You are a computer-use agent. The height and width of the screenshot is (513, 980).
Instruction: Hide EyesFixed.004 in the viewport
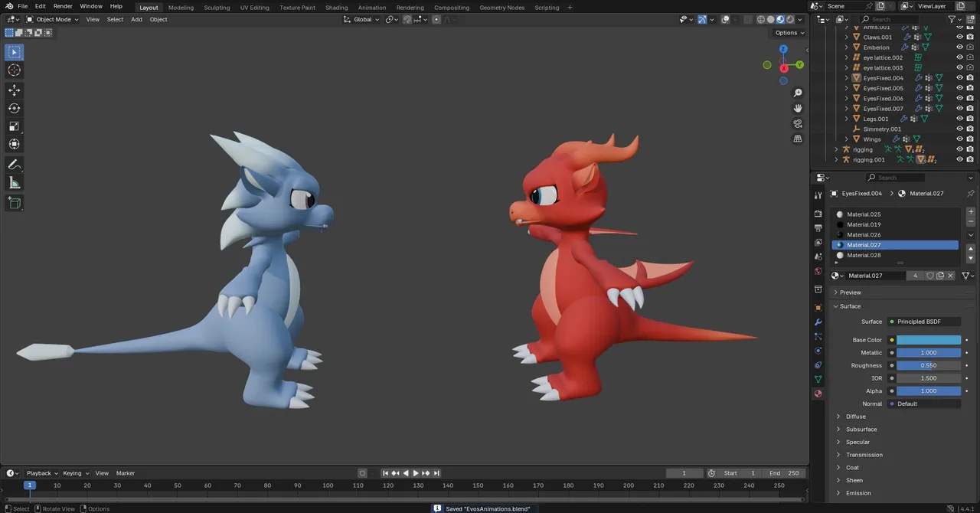[959, 78]
